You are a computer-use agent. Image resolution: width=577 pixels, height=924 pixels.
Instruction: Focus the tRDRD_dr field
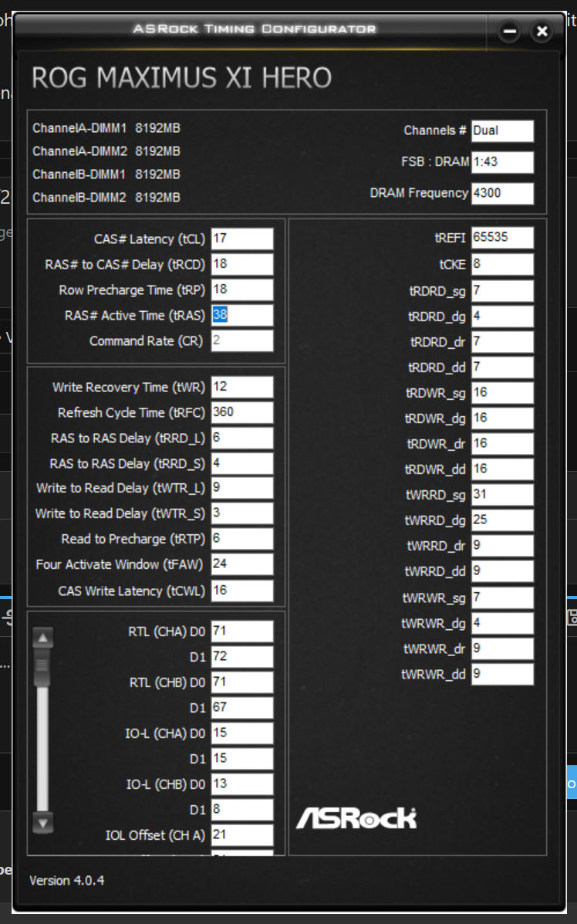click(x=502, y=342)
